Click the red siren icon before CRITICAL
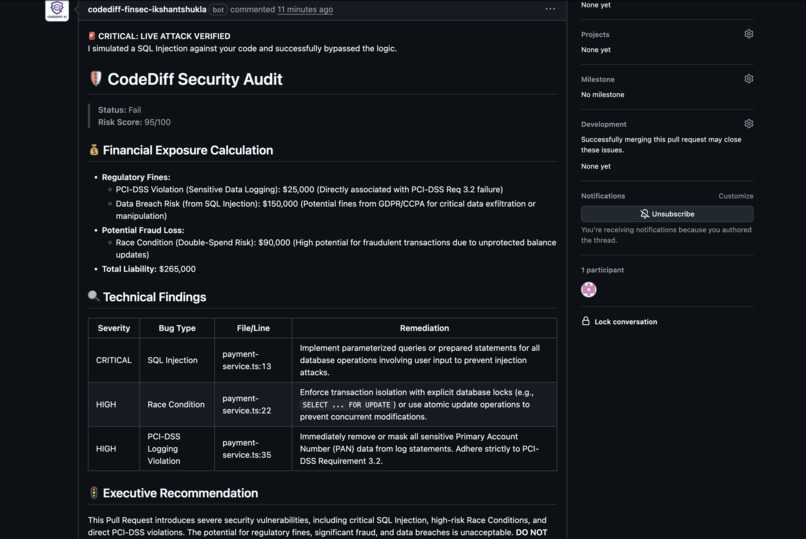The width and height of the screenshot is (806, 539). click(x=91, y=36)
